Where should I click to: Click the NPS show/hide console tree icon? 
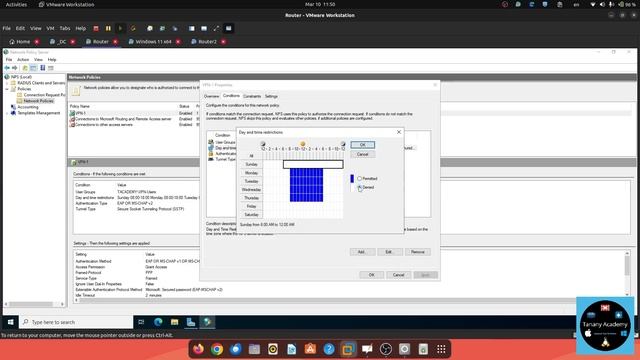click(33, 68)
